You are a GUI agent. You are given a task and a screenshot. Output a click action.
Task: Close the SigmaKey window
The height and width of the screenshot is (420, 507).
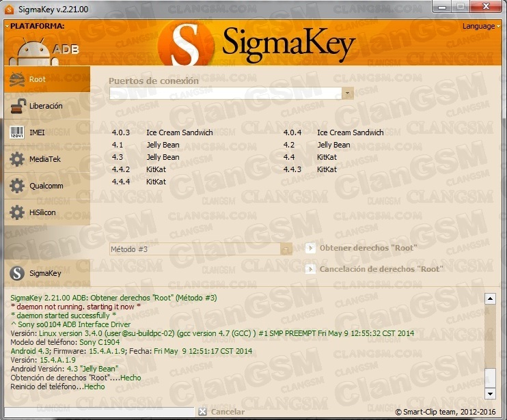[486, 6]
